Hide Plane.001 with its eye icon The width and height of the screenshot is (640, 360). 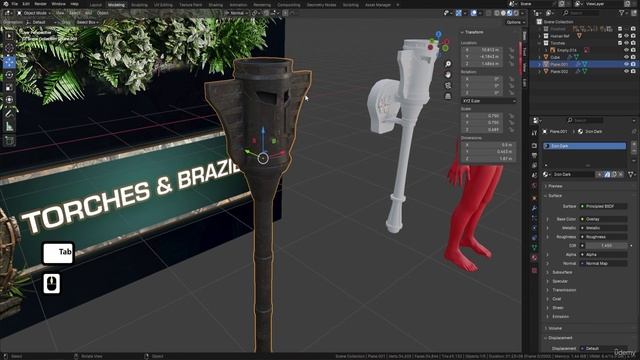point(627,64)
